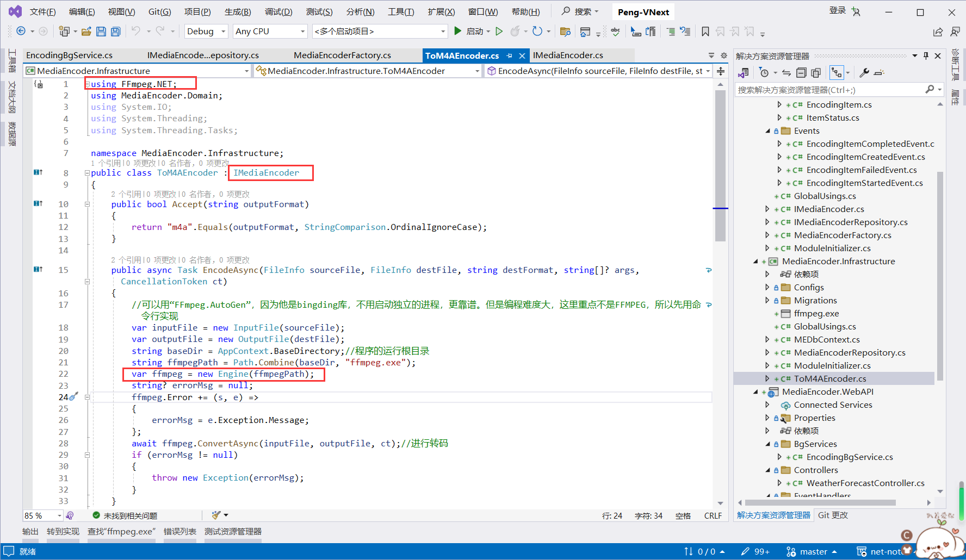This screenshot has width=966, height=560.
Task: Open the Debug configuration dropdown
Action: coord(206,32)
